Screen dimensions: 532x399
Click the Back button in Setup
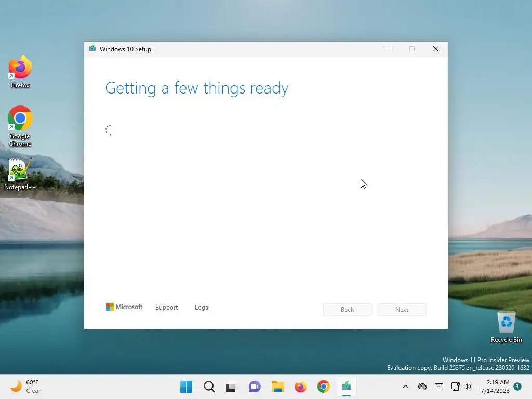point(348,310)
